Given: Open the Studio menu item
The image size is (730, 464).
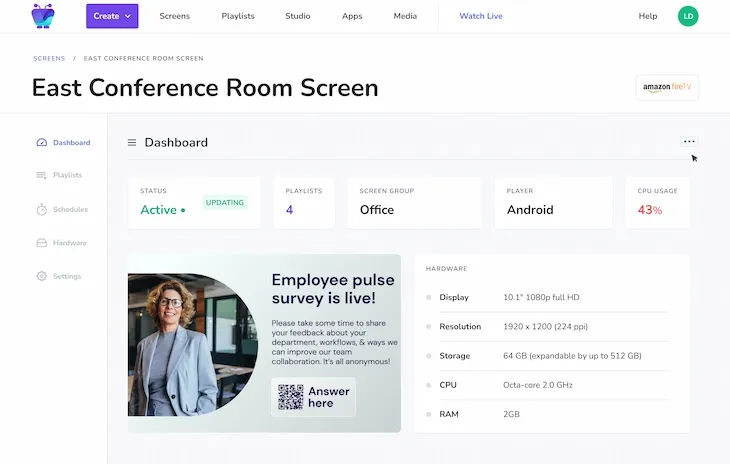Looking at the screenshot, I should (297, 16).
